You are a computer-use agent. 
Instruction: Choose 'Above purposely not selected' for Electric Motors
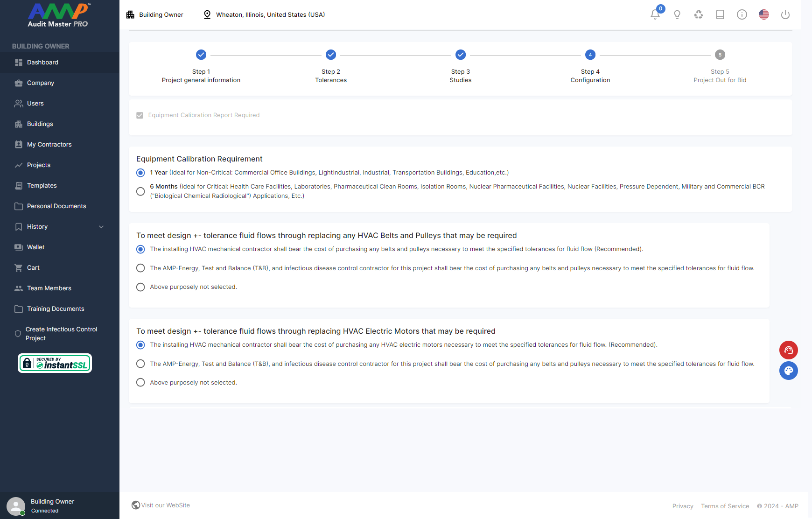click(140, 382)
